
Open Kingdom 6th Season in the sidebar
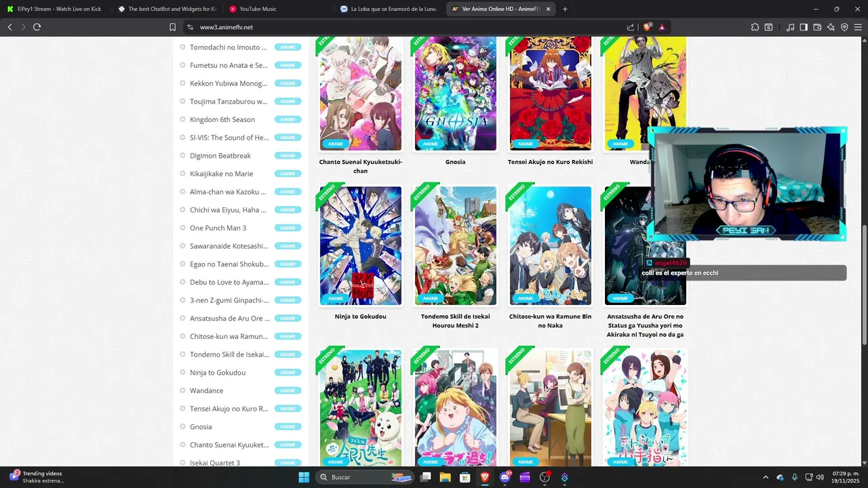pyautogui.click(x=222, y=119)
